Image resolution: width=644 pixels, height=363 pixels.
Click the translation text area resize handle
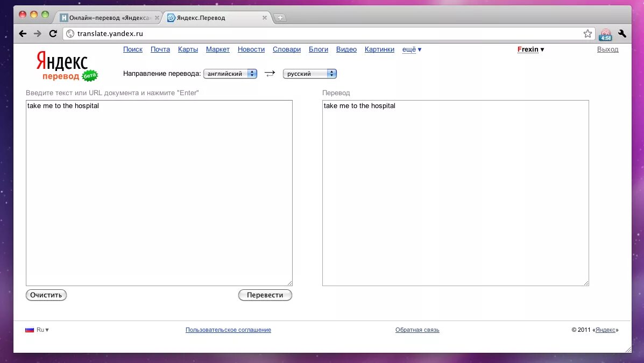point(586,283)
